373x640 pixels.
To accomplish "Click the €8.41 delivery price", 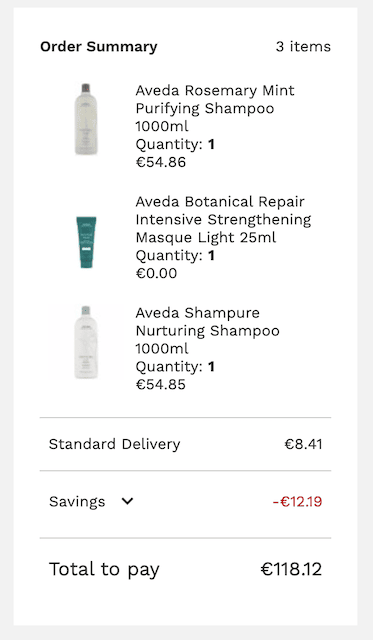I will 303,444.
